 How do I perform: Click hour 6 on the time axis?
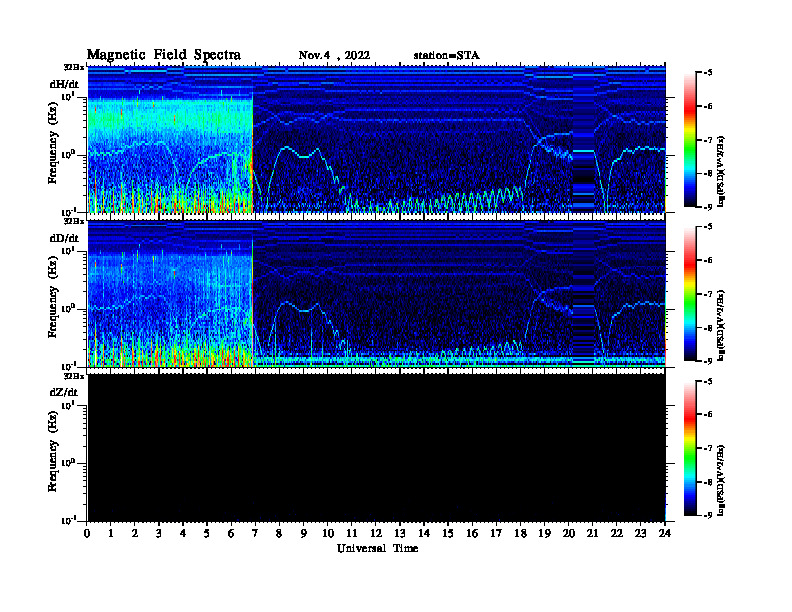pos(231,533)
